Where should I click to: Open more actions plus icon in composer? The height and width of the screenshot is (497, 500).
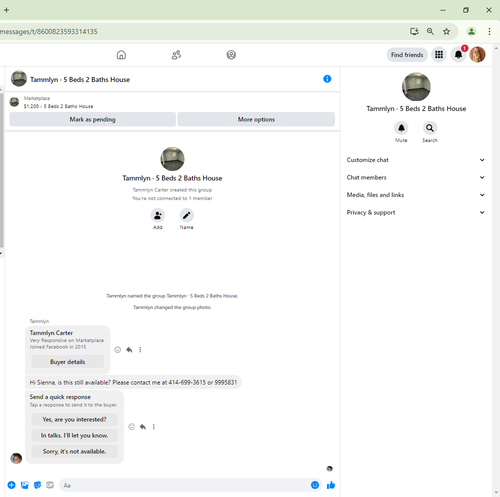point(12,485)
